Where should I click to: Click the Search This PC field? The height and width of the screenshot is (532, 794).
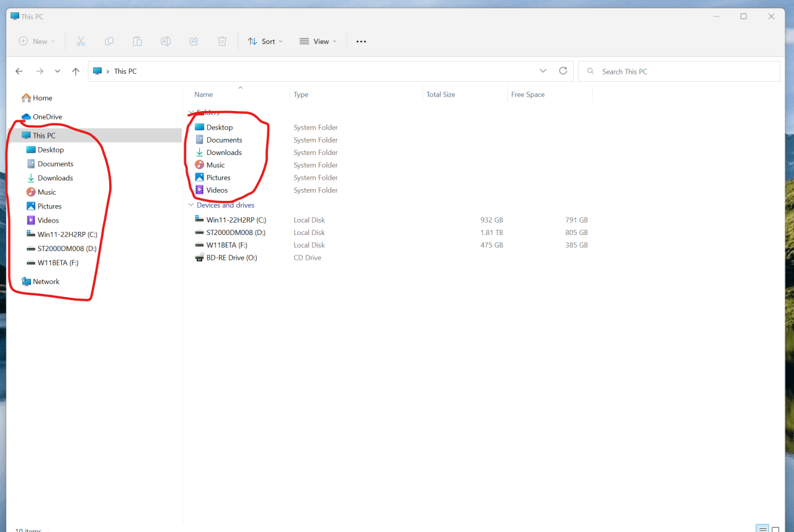(682, 71)
